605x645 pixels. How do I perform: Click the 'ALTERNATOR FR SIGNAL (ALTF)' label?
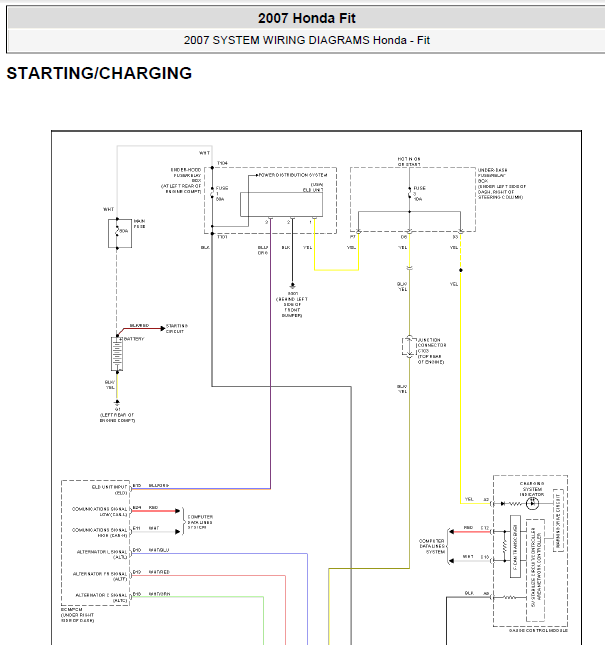click(x=100, y=576)
